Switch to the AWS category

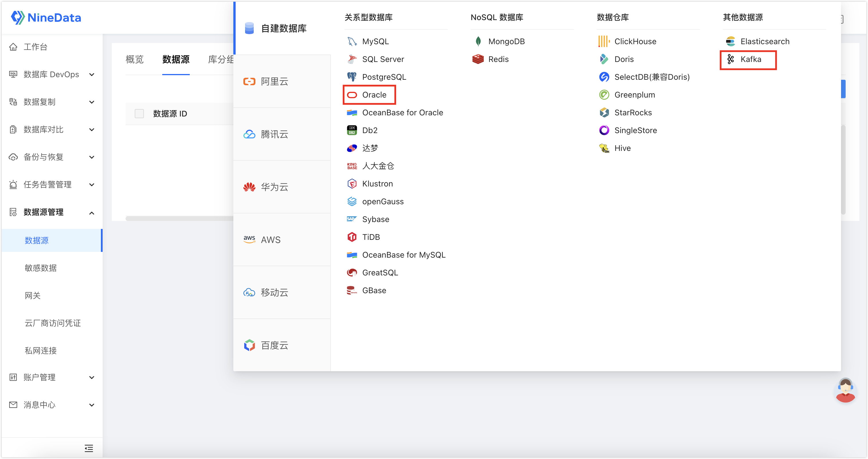point(282,240)
